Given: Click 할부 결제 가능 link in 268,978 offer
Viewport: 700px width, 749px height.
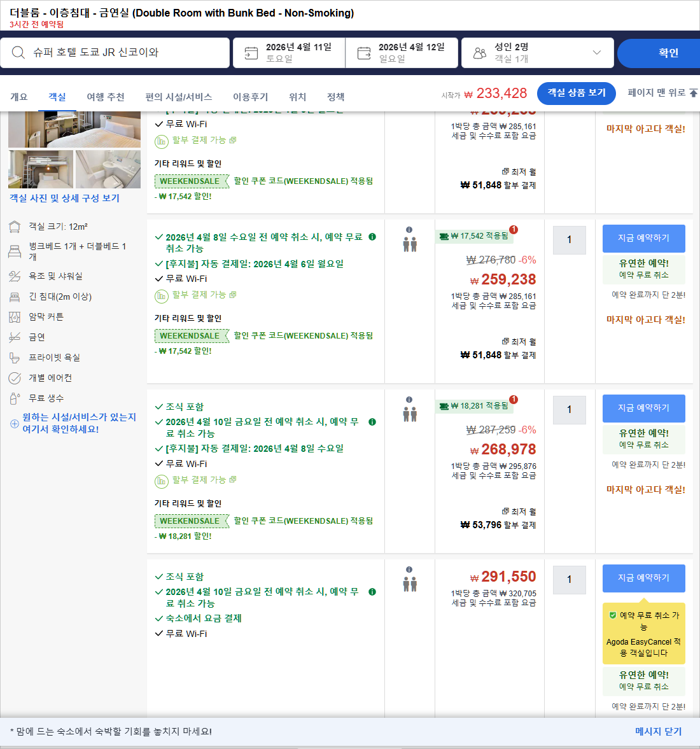Looking at the screenshot, I should point(204,480).
